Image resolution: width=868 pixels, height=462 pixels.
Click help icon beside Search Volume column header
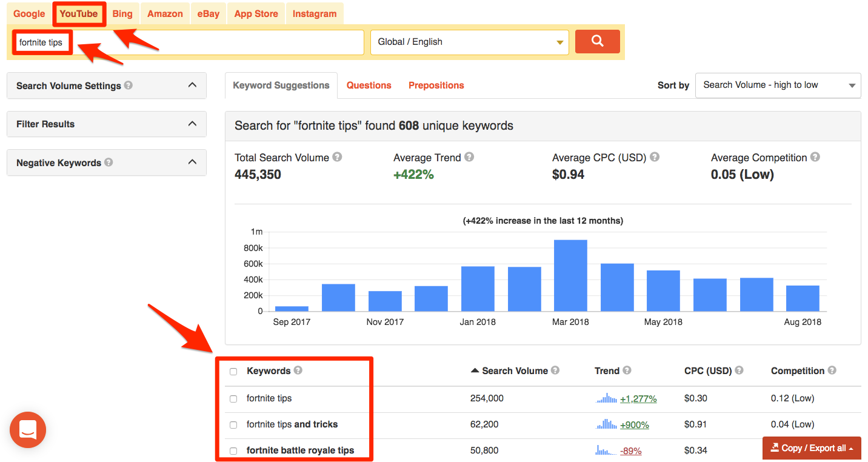555,370
